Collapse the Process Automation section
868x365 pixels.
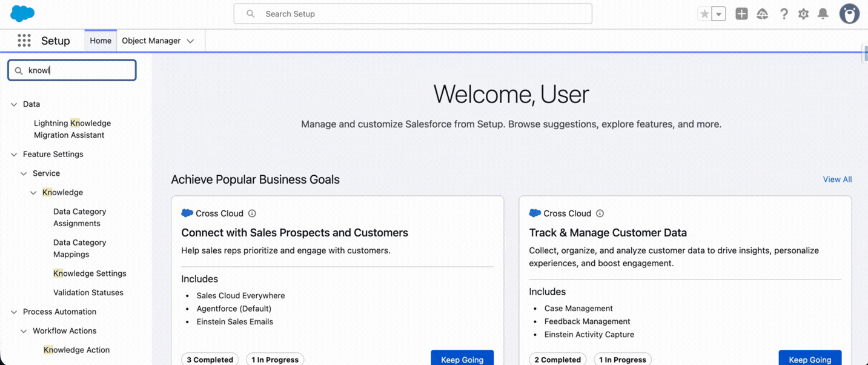[x=14, y=312]
